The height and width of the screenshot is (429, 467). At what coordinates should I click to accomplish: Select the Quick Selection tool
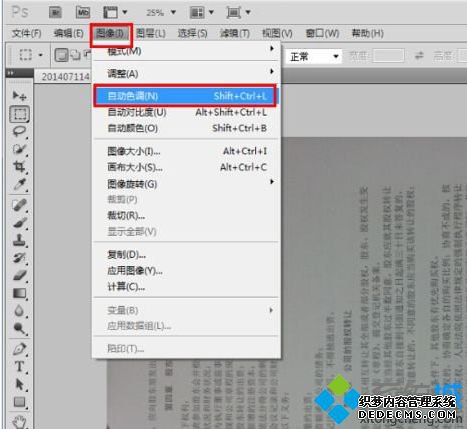[20, 149]
